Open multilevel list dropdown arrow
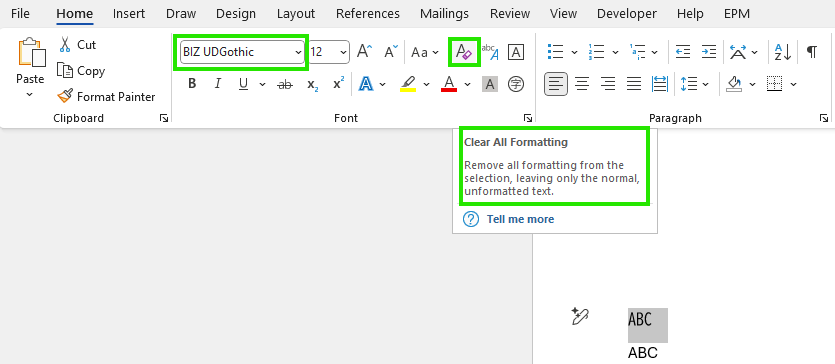The image size is (835, 364). pos(654,52)
